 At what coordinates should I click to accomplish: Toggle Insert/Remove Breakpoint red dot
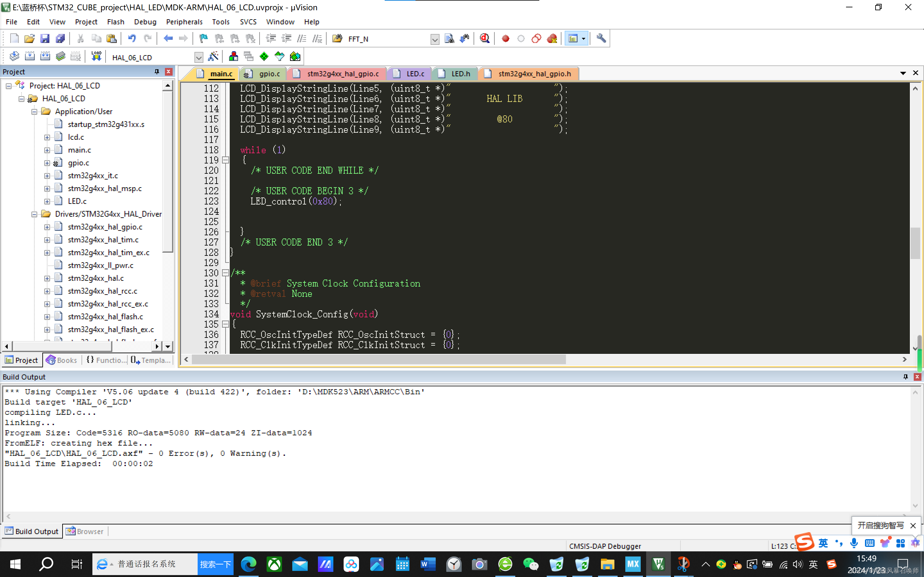[x=506, y=38]
